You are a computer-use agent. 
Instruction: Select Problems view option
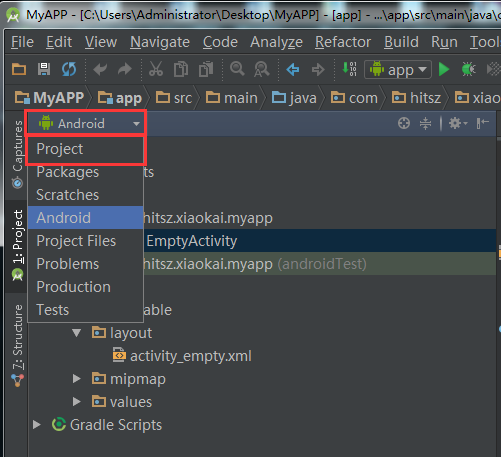86,264
